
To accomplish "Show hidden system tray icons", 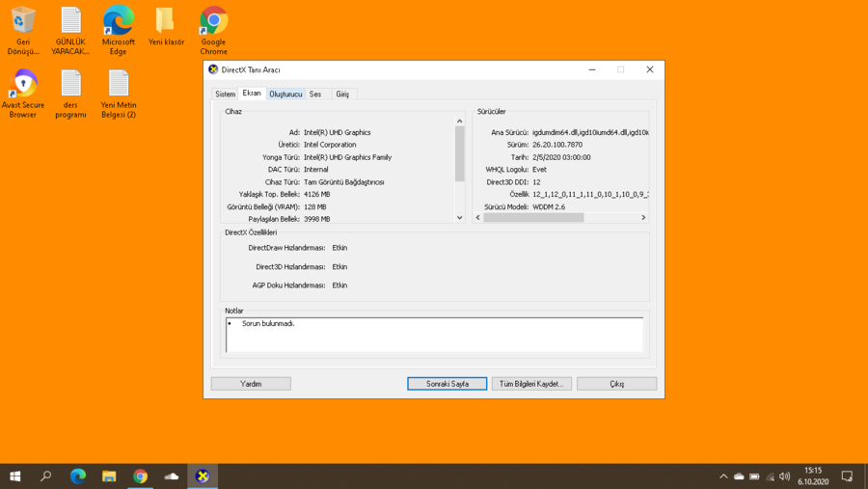I will (x=723, y=476).
